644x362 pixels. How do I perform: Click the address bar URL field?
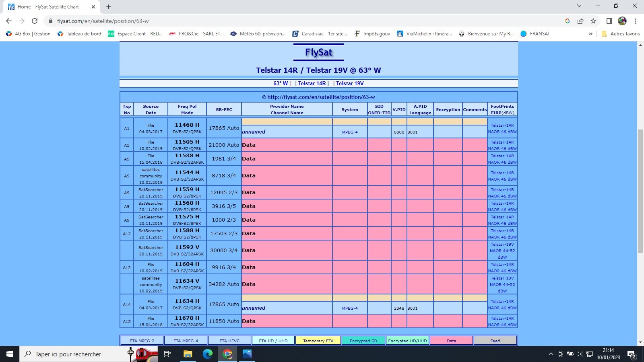pos(282,21)
